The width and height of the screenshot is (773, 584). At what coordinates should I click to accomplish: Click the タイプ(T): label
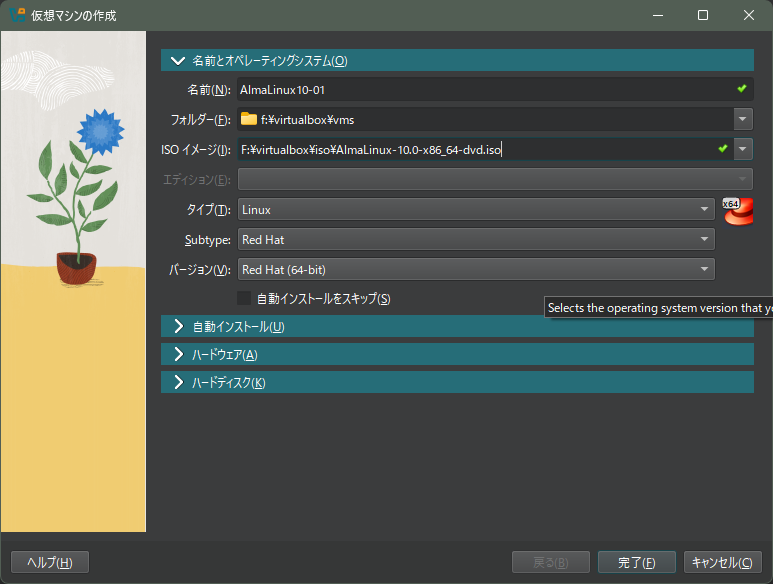209,210
